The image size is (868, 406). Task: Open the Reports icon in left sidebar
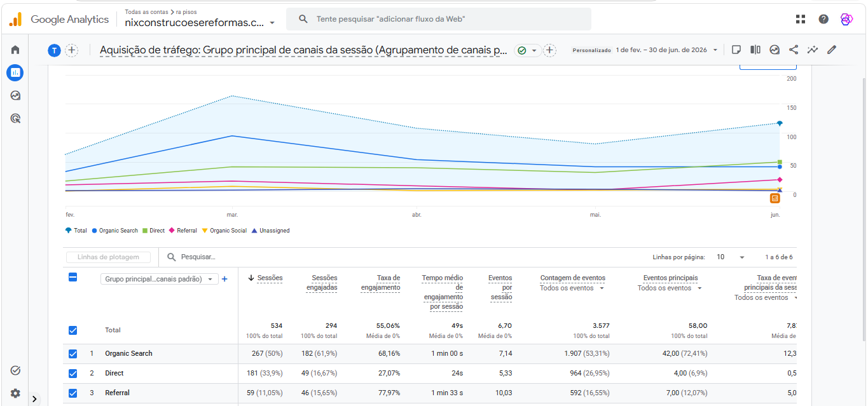click(x=15, y=72)
